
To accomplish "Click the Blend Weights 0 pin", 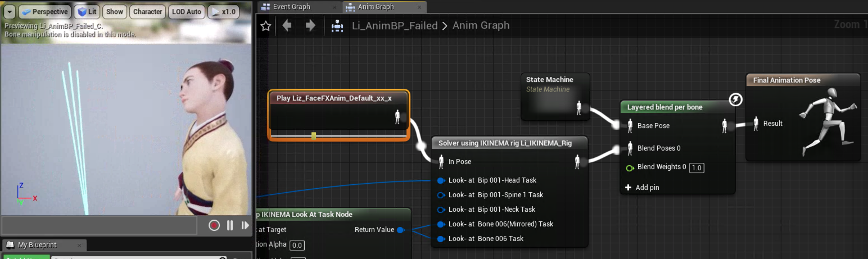I will pyautogui.click(x=630, y=167).
